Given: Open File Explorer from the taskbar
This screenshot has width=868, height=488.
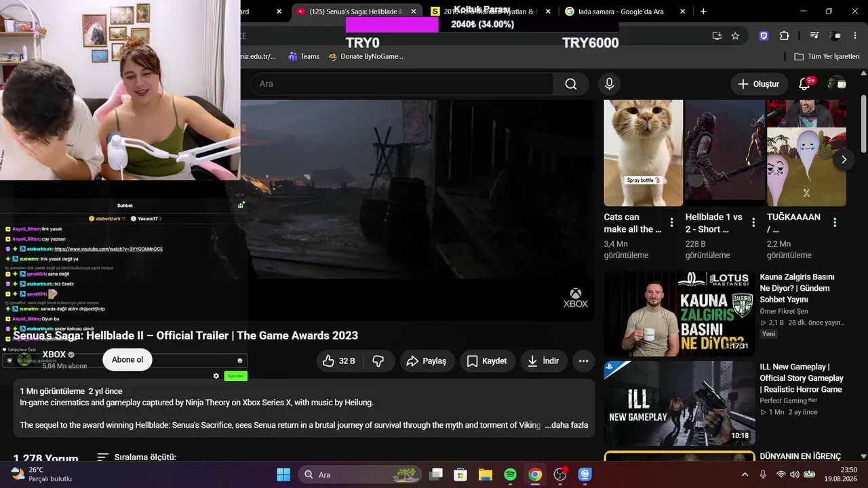Looking at the screenshot, I should 485,474.
